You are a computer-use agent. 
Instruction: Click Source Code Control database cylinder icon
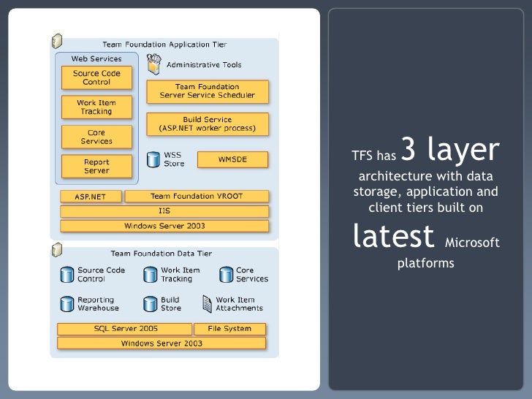(66, 275)
